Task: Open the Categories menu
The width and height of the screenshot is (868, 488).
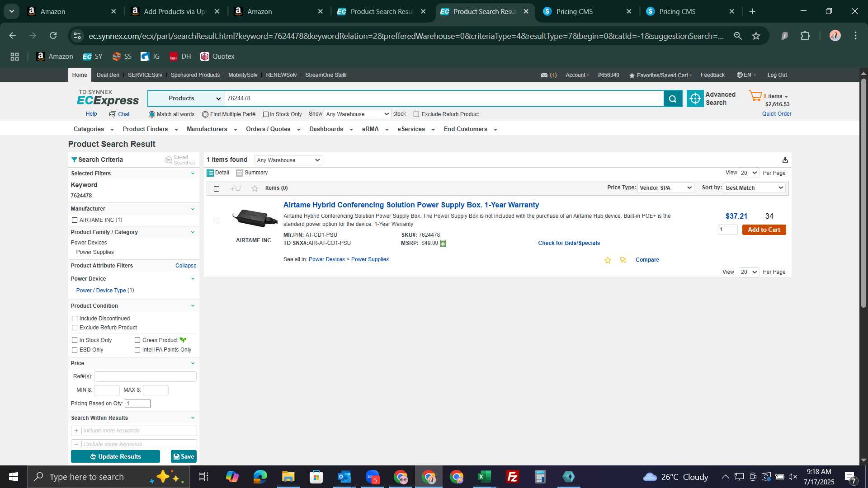Action: coord(94,129)
